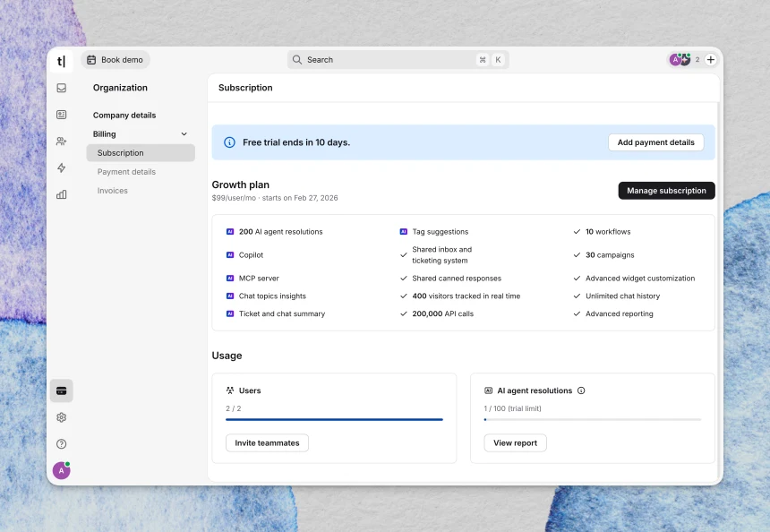Click the K shortcut key badge in the search bar

tap(498, 60)
